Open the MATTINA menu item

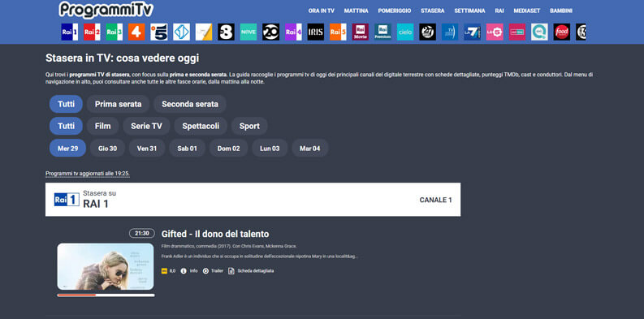356,11
